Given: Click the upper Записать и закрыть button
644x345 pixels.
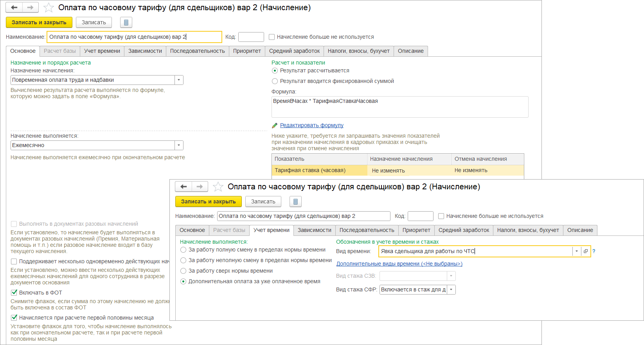Looking at the screenshot, I should click(39, 22).
